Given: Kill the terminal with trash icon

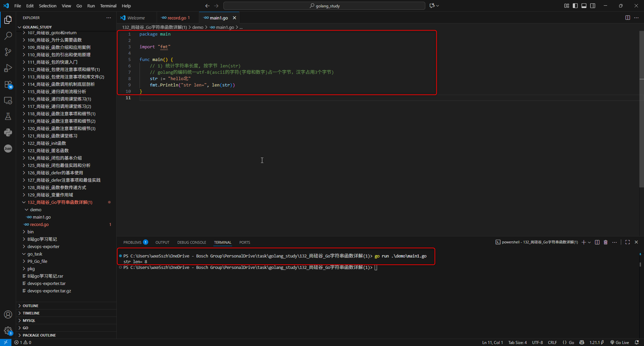Looking at the screenshot, I should tap(606, 242).
